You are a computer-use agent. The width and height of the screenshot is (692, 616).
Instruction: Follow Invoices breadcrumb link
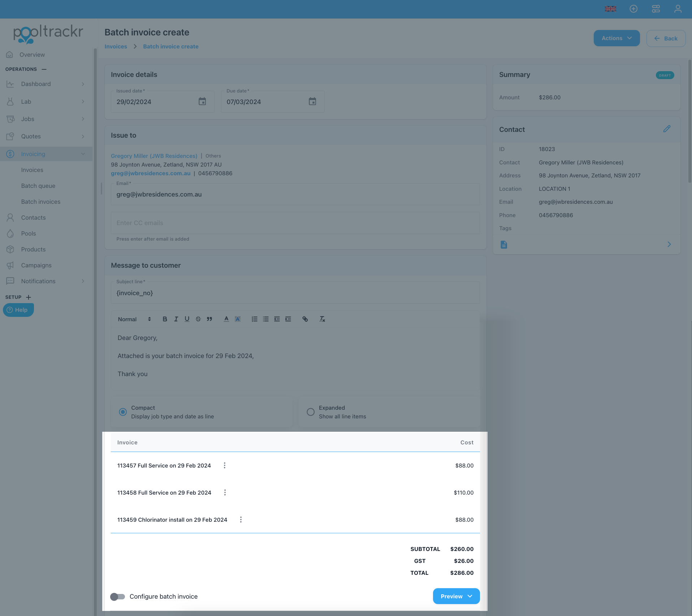[116, 47]
